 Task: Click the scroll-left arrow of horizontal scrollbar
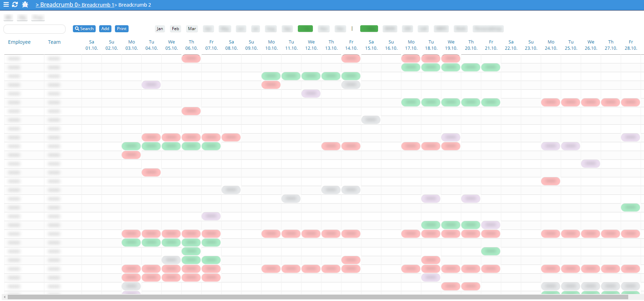click(x=5, y=297)
